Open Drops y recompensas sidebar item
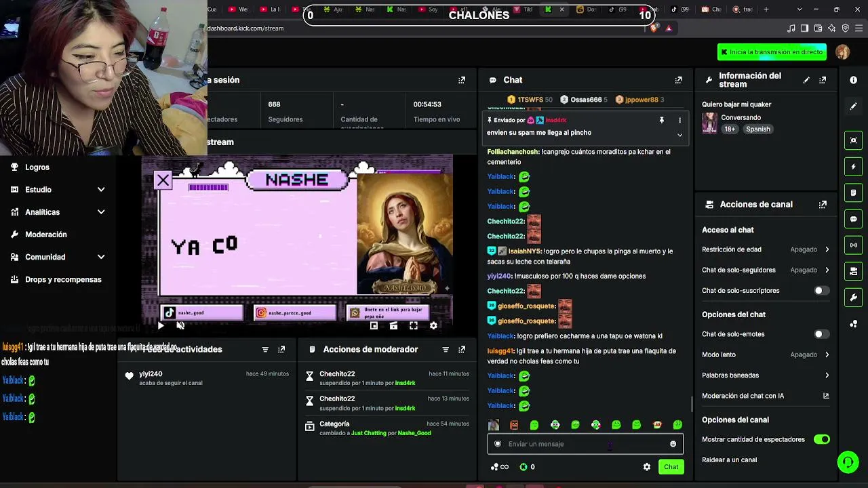 tap(56, 279)
